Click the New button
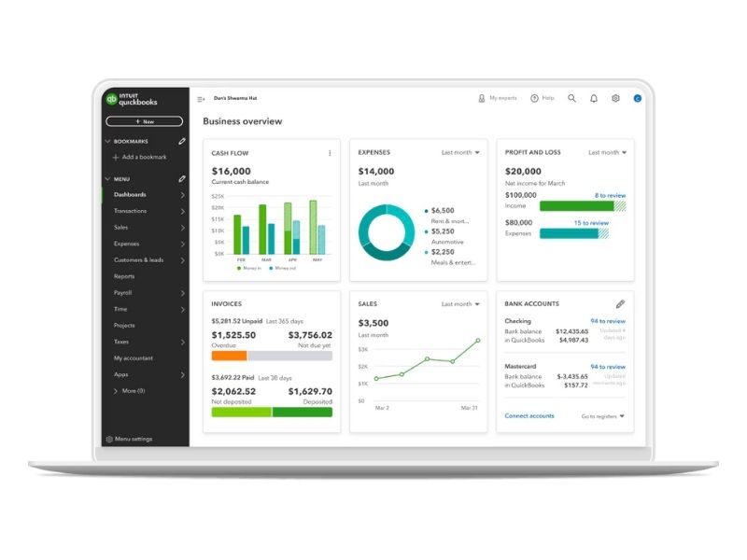747x560 pixels. 145,121
